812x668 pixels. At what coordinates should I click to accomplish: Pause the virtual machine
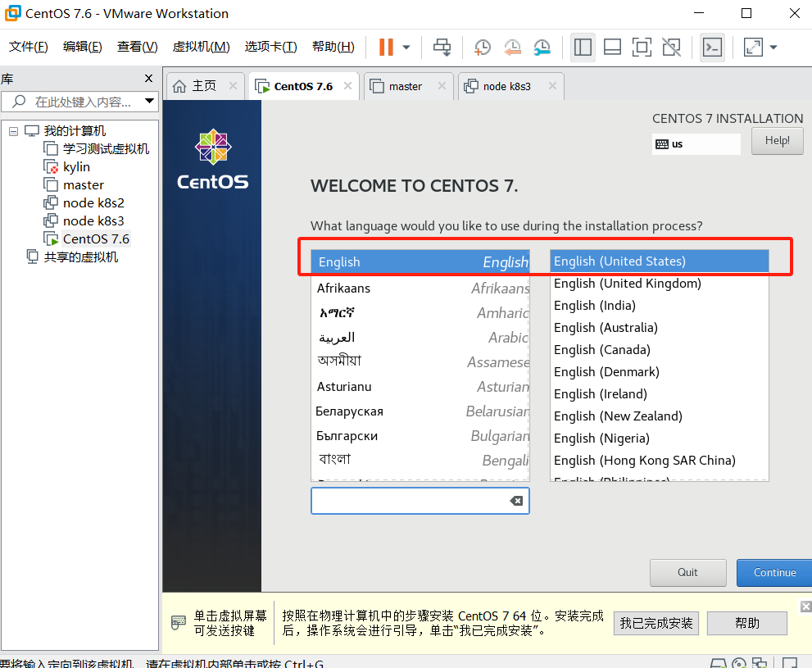386,47
